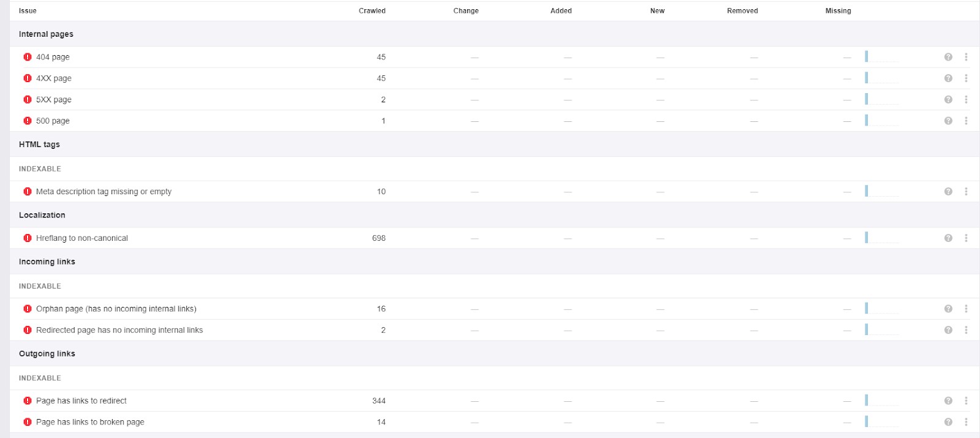
Task: Click help icon for Meta description row
Action: point(948,192)
